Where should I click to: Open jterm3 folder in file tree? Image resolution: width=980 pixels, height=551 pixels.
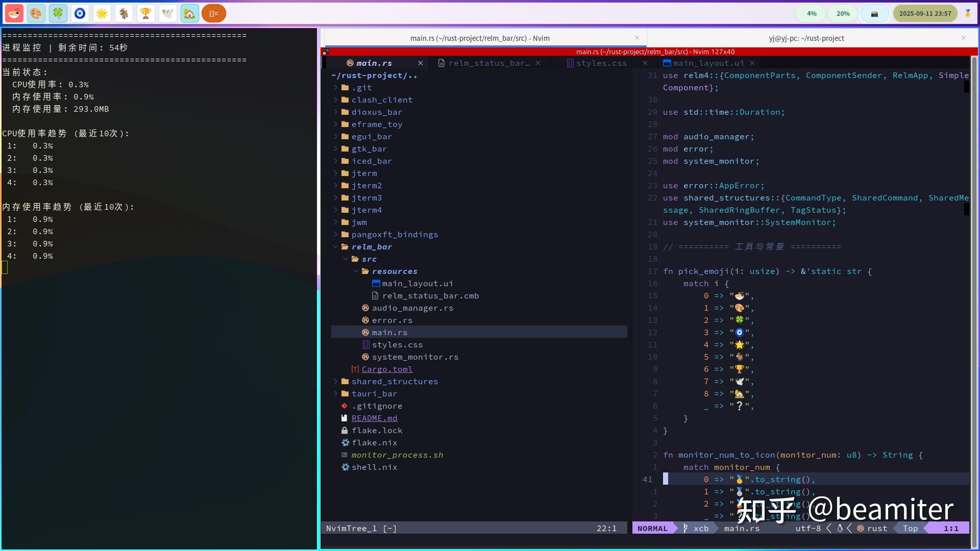click(366, 198)
